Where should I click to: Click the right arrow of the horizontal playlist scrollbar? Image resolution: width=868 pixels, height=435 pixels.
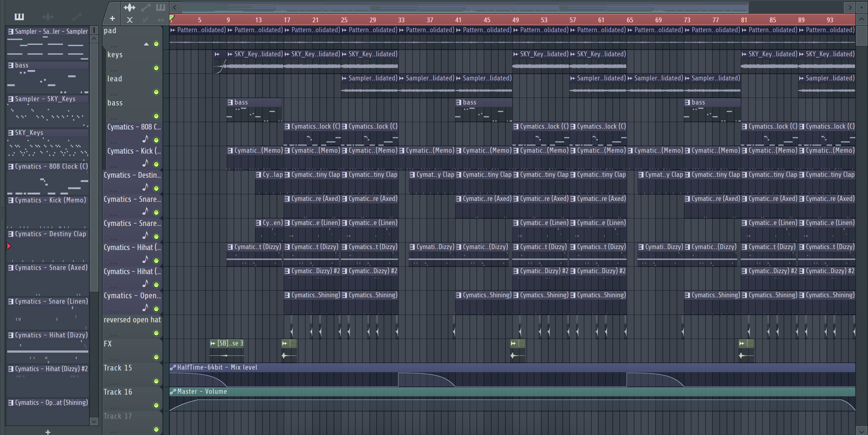[x=850, y=7]
